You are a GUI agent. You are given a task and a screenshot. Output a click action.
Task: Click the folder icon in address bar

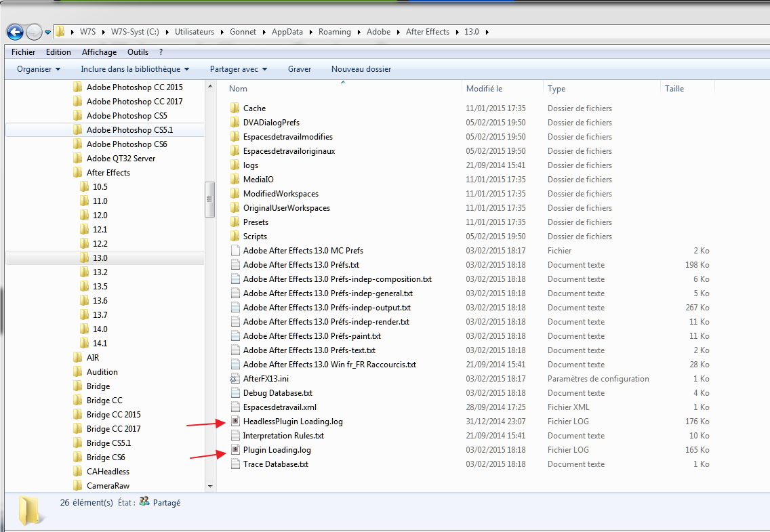[x=60, y=32]
